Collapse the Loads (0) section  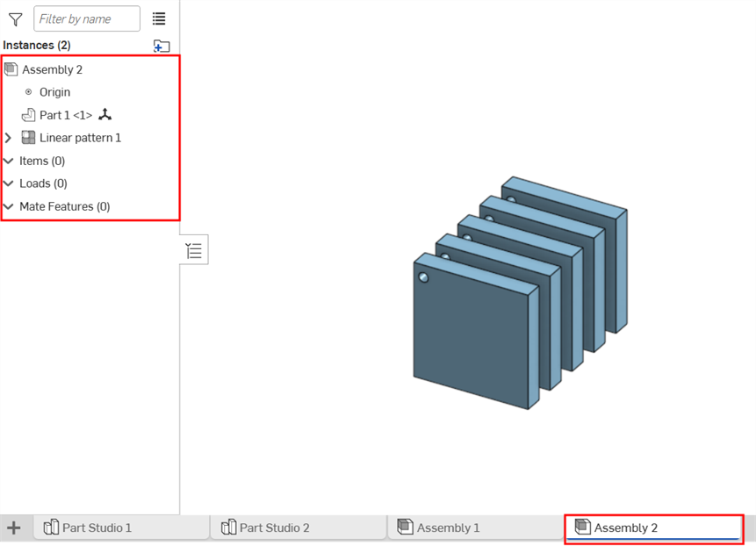9,183
